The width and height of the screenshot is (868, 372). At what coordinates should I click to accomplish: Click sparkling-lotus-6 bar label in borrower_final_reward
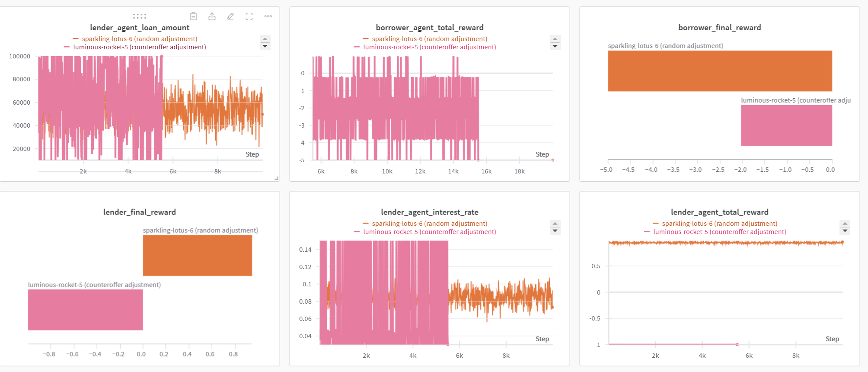(x=665, y=46)
